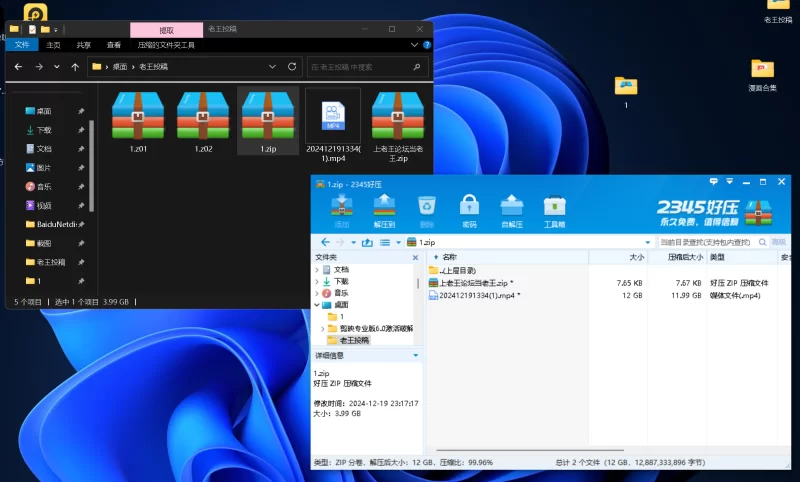Viewport: 800px width, 482px height.
Task: Click the up-one-level icon in 2345好压 navigation bar
Action: pyautogui.click(x=367, y=242)
